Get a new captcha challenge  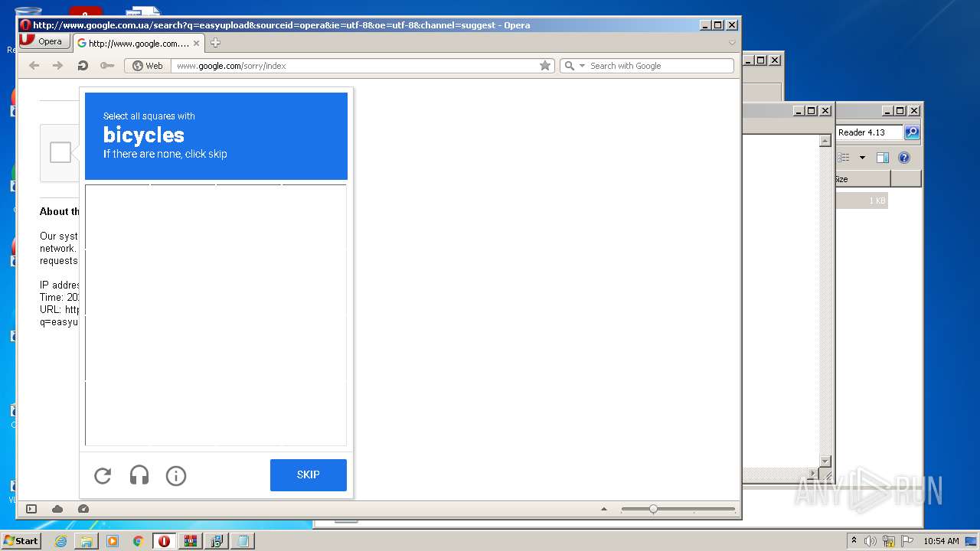[103, 476]
